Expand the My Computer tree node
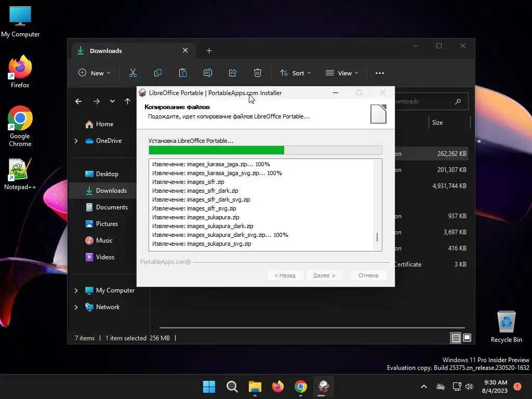The image size is (532, 399). click(x=76, y=290)
